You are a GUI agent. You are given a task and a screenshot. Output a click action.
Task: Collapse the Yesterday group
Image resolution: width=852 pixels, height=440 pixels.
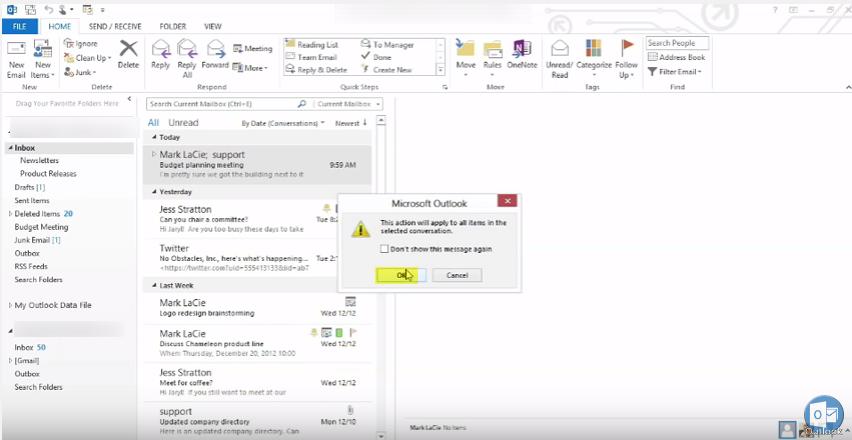pyautogui.click(x=154, y=192)
